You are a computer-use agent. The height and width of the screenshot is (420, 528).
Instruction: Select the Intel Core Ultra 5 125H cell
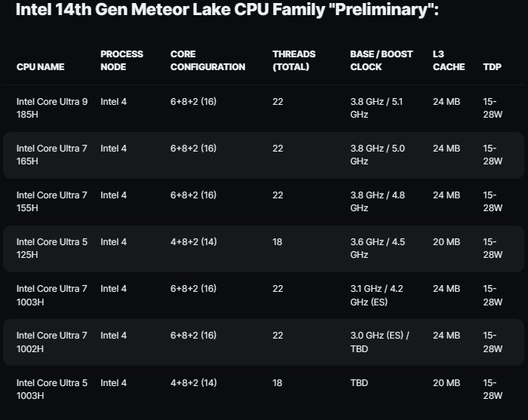click(x=52, y=248)
